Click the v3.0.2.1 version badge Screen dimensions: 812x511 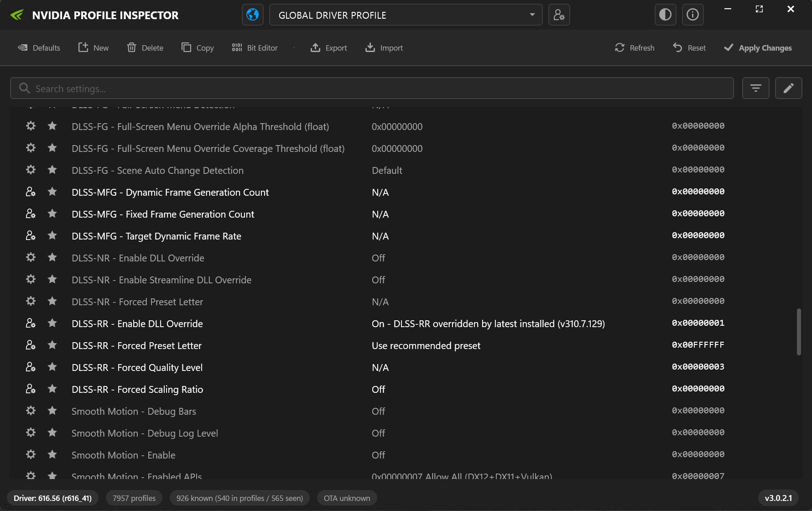778,498
